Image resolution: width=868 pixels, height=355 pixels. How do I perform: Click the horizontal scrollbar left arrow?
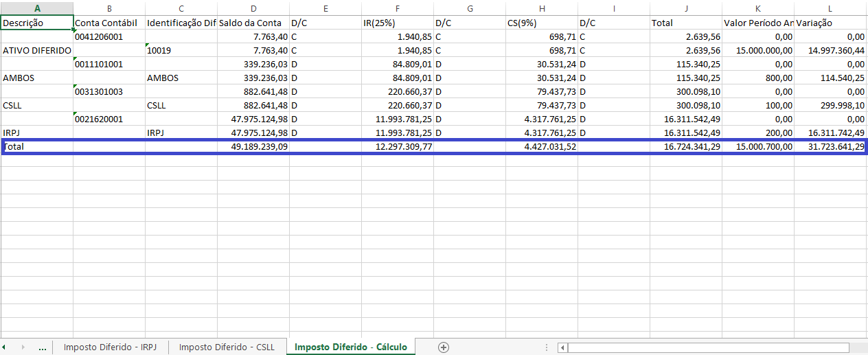tap(562, 347)
